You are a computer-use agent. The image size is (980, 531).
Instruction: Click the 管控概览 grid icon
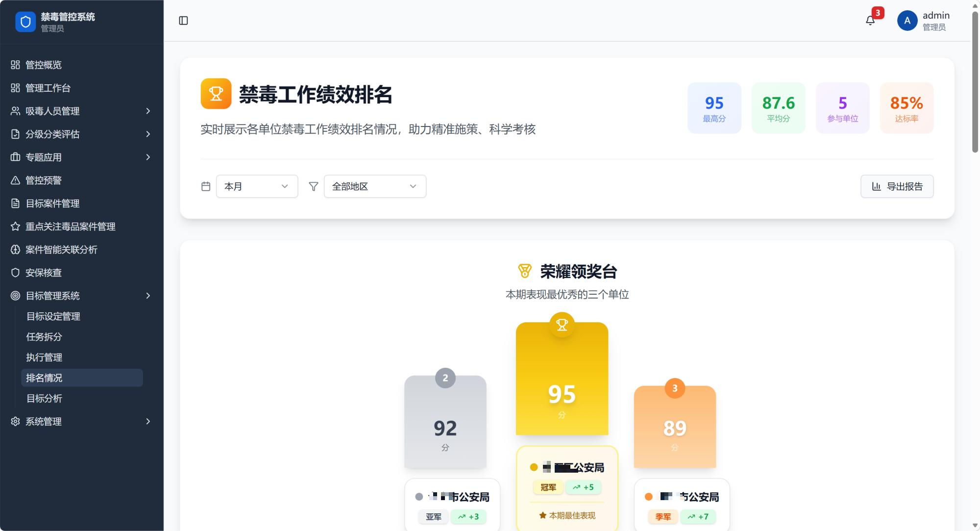pyautogui.click(x=16, y=65)
